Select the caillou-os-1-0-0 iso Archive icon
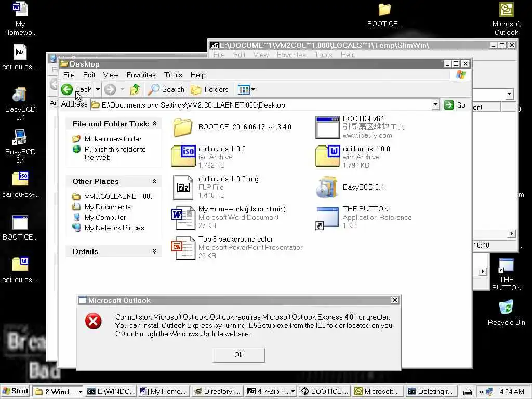Screen dimensions: 532x399 [183, 156]
